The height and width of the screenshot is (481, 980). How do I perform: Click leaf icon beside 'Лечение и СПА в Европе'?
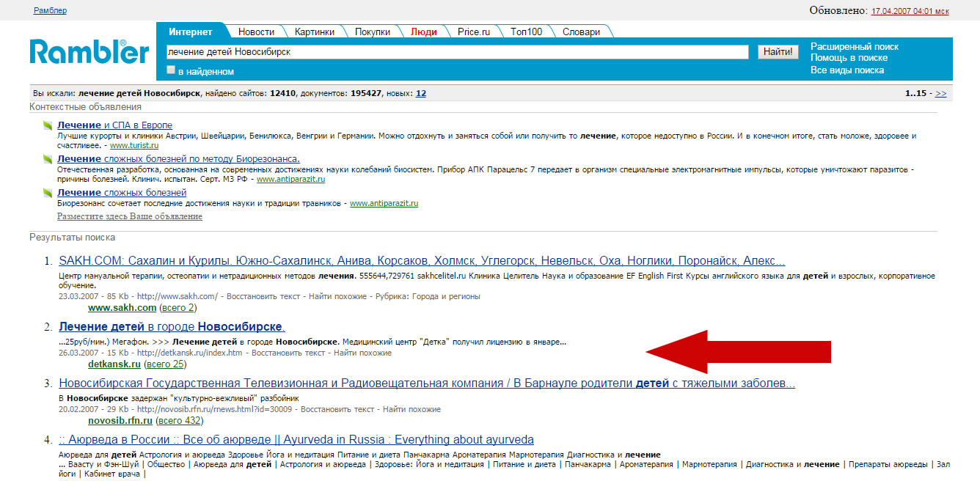click(x=48, y=125)
